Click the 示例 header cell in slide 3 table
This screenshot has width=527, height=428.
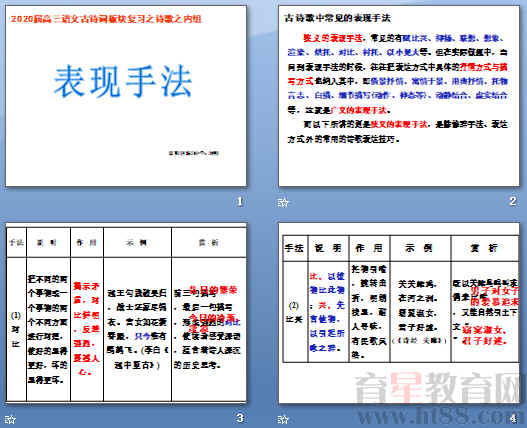(137, 242)
